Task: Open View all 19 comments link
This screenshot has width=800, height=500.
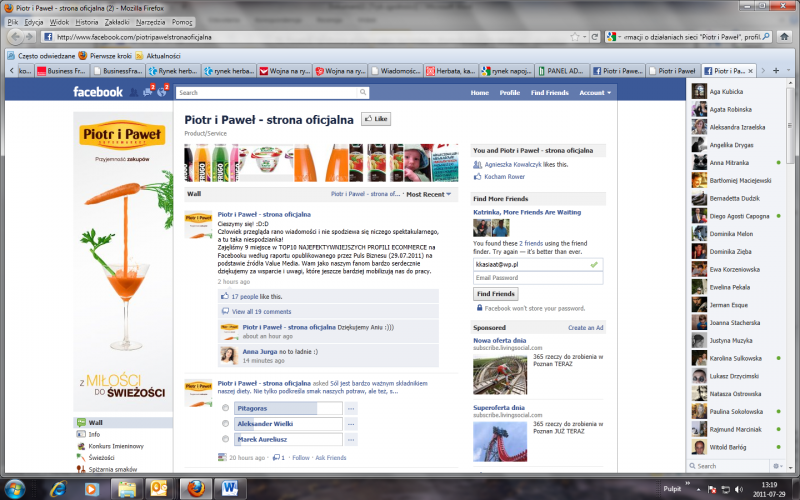Action: pos(261,311)
